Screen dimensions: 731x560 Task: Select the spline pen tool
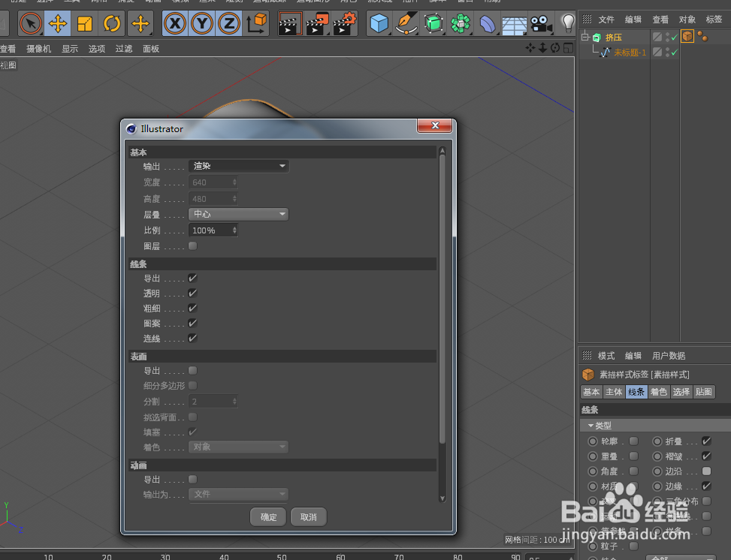click(x=406, y=23)
